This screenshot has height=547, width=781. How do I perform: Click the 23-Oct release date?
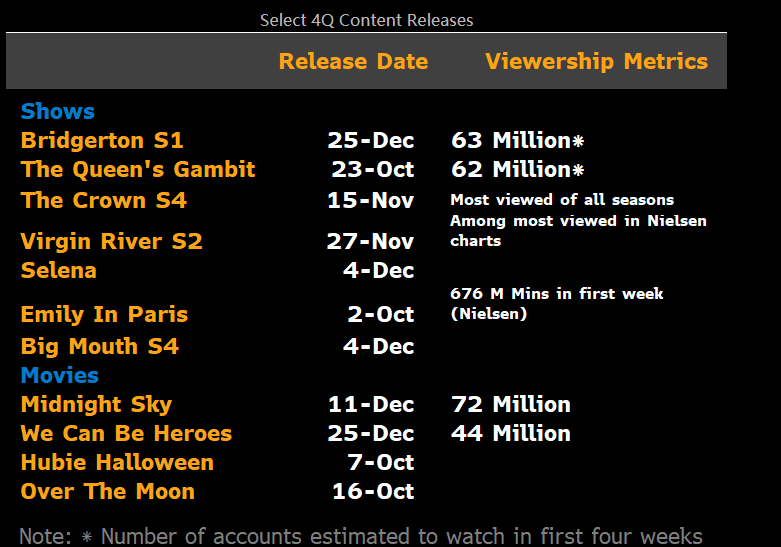pyautogui.click(x=373, y=169)
